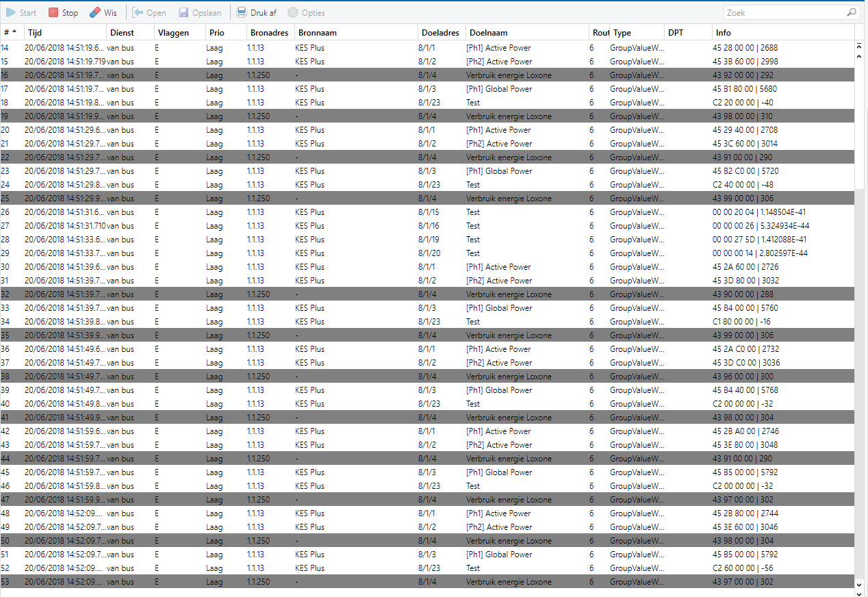The width and height of the screenshot is (868, 597).
Task: Sort by the # column header
Action: pyautogui.click(x=12, y=32)
